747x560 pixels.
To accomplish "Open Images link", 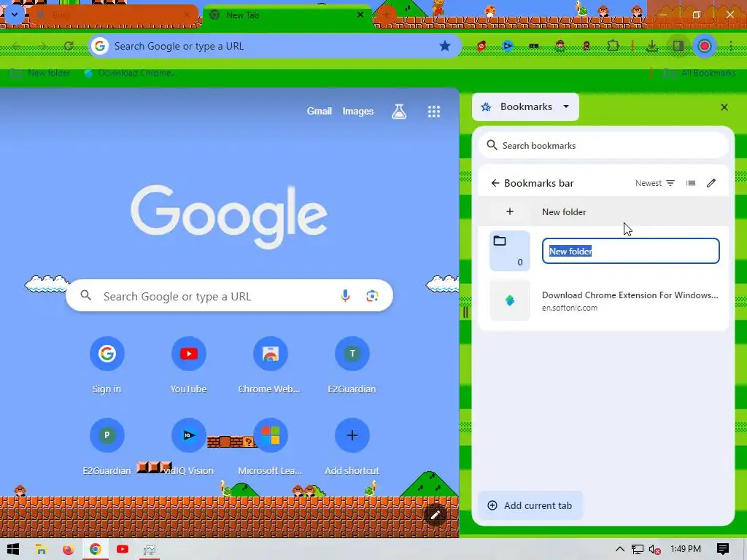I will point(357,111).
